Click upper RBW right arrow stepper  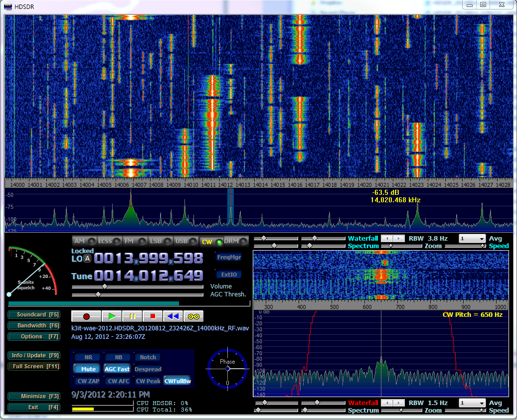[399, 239]
